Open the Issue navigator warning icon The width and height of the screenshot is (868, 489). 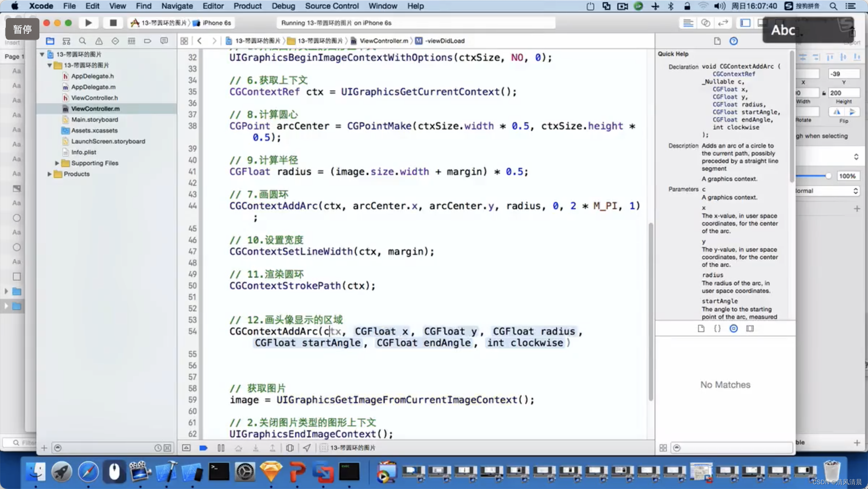tap(99, 41)
